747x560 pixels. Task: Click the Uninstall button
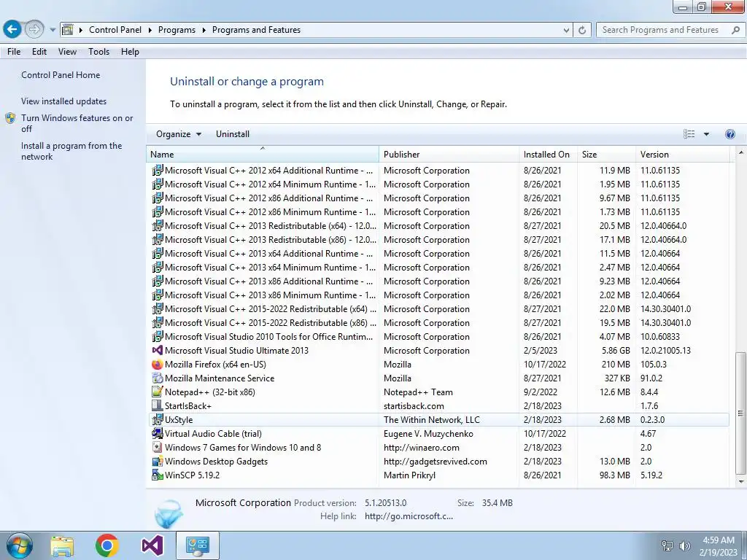coord(233,134)
